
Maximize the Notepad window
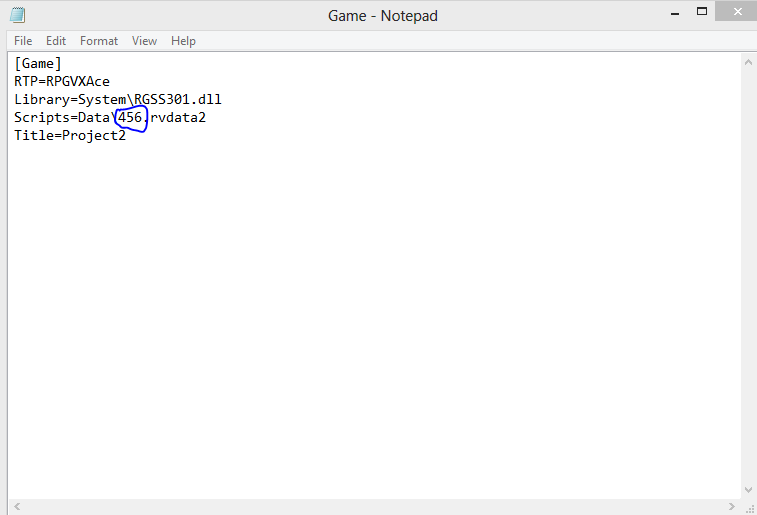tap(701, 12)
